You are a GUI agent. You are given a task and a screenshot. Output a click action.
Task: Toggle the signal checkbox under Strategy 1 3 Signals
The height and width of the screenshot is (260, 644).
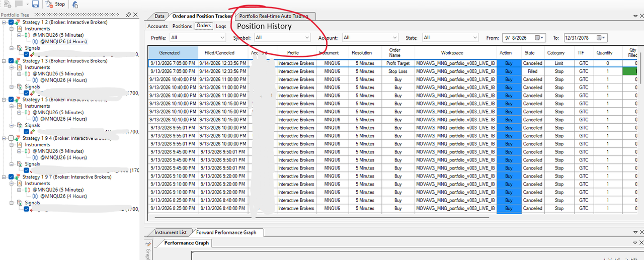(27, 93)
